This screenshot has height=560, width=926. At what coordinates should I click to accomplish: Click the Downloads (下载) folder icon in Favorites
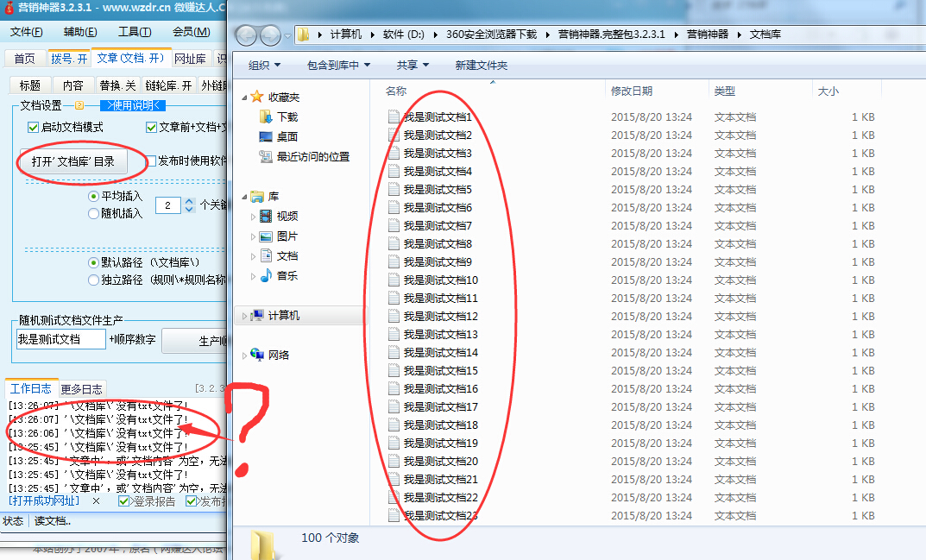[266, 116]
